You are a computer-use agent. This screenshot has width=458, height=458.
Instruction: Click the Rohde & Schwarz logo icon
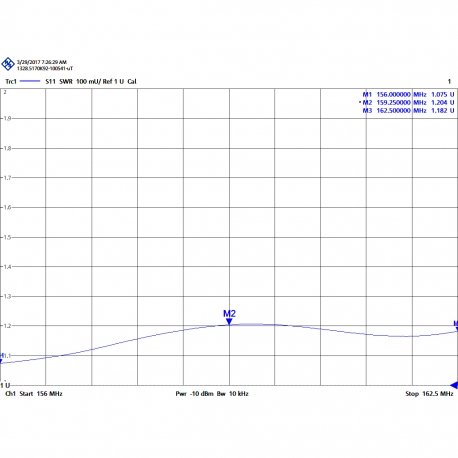click(x=8, y=64)
